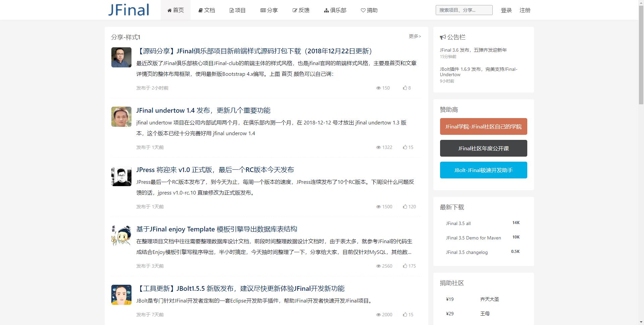Open the 俱乐部 club nav item
Viewport: 644px width, 325px height.
pyautogui.click(x=335, y=10)
